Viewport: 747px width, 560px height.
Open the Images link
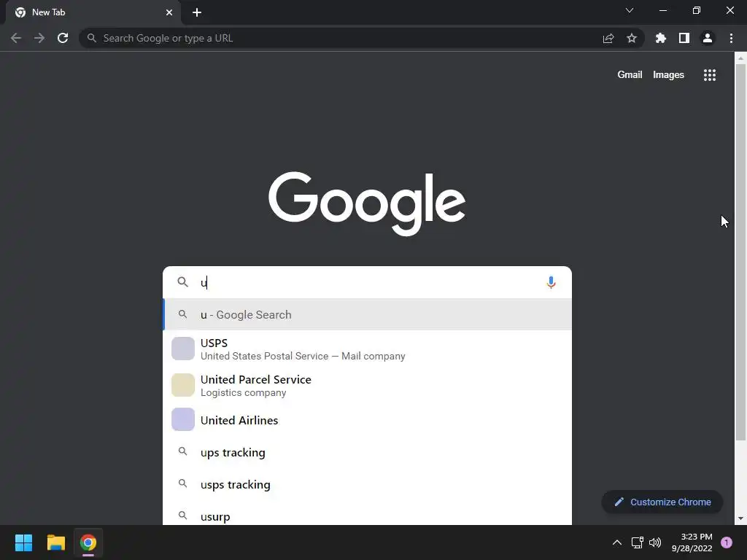pyautogui.click(x=668, y=75)
